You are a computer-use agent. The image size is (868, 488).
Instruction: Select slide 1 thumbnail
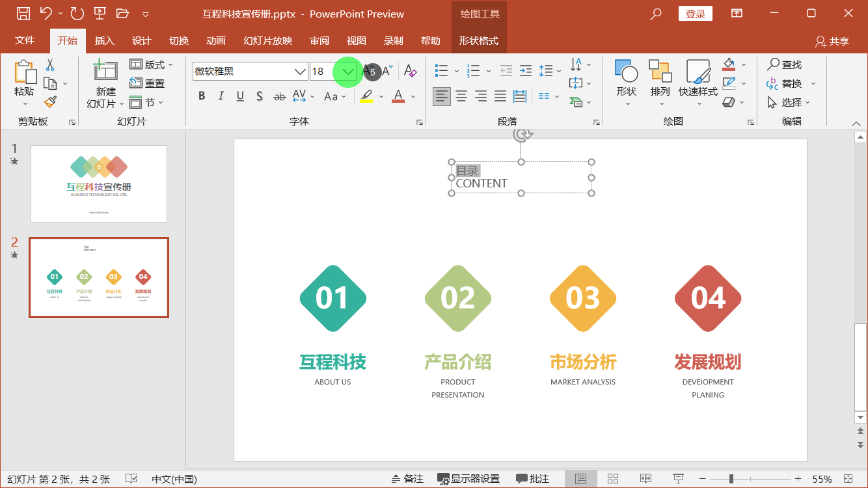pos(99,183)
